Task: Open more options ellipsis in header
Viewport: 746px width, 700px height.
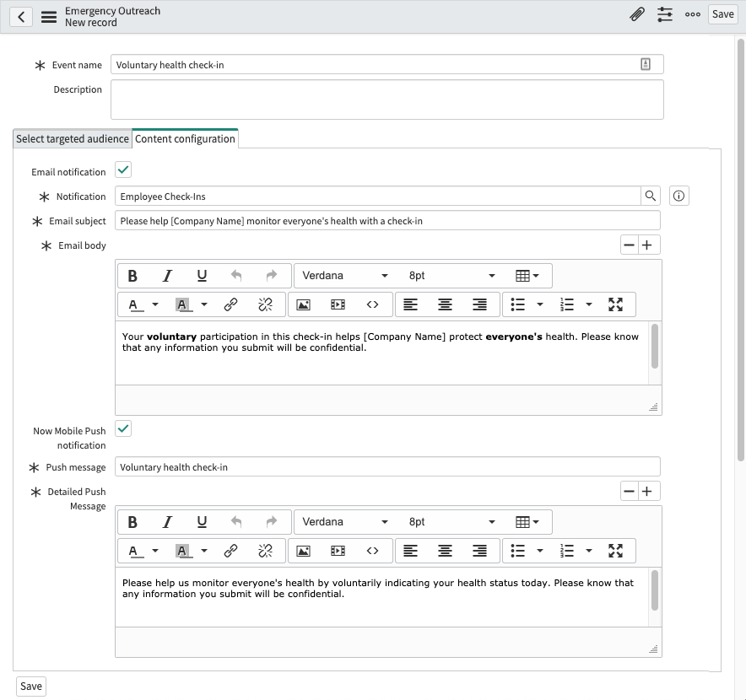Action: pos(692,14)
